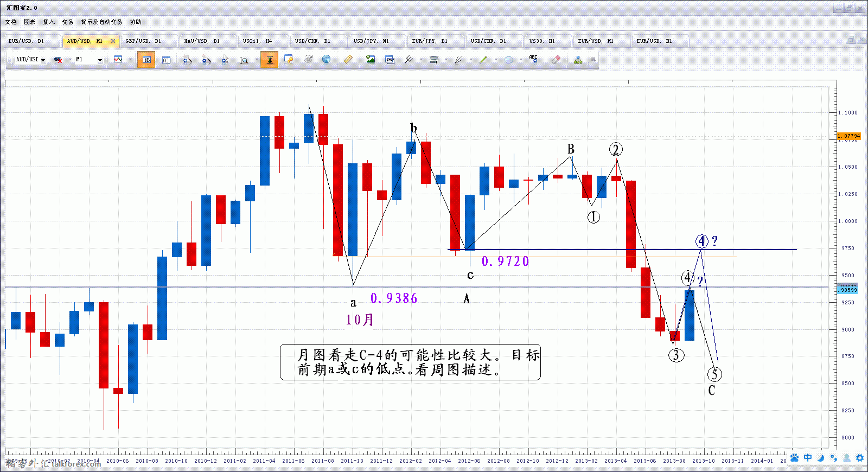Select the 0.9386 price text label

[x=394, y=298]
